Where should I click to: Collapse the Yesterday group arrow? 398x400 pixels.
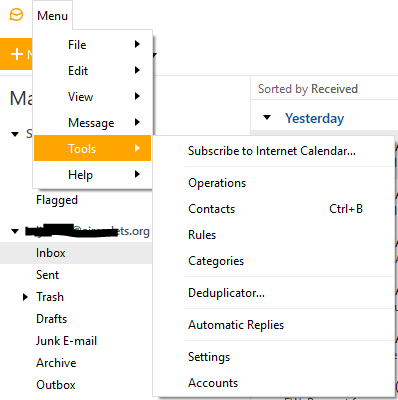pos(267,117)
